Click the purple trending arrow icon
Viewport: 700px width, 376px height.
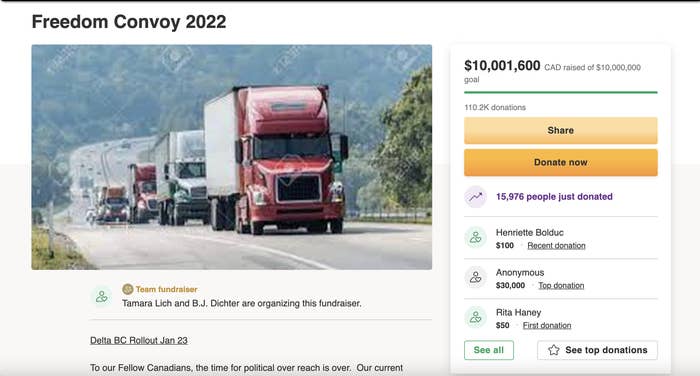pos(475,196)
